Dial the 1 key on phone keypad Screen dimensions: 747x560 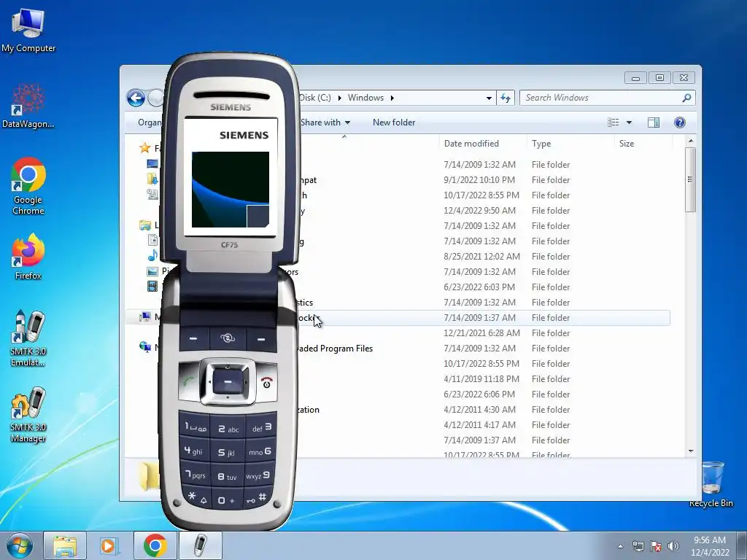196,427
